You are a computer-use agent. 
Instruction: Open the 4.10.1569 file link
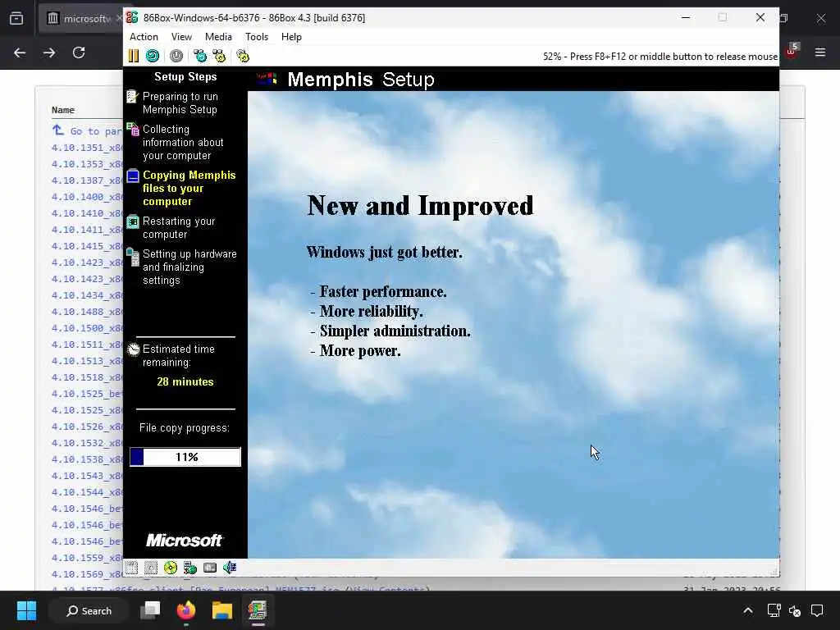point(87,573)
